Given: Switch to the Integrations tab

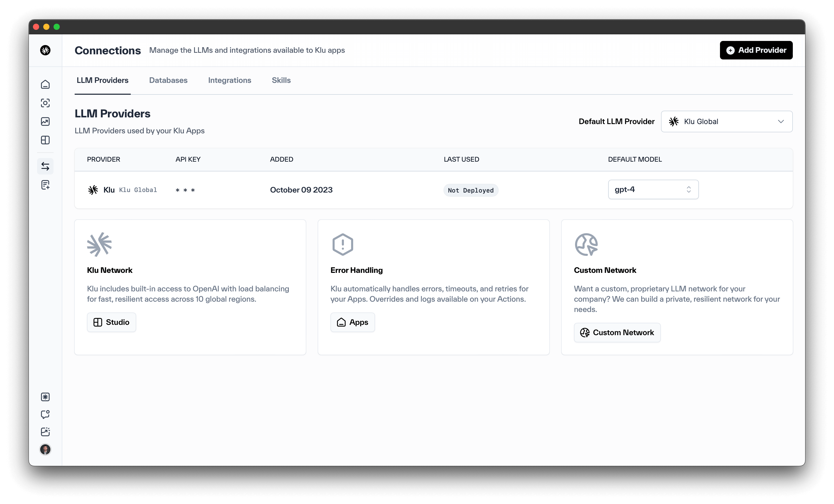Looking at the screenshot, I should 230,80.
